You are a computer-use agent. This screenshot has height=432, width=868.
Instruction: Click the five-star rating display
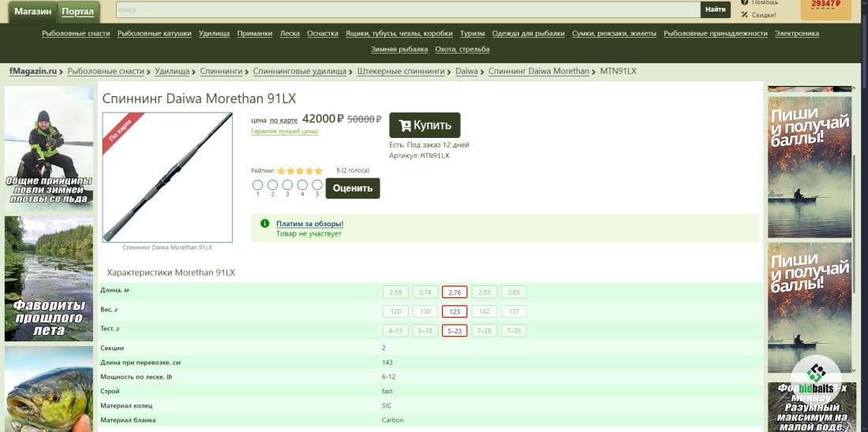[300, 171]
